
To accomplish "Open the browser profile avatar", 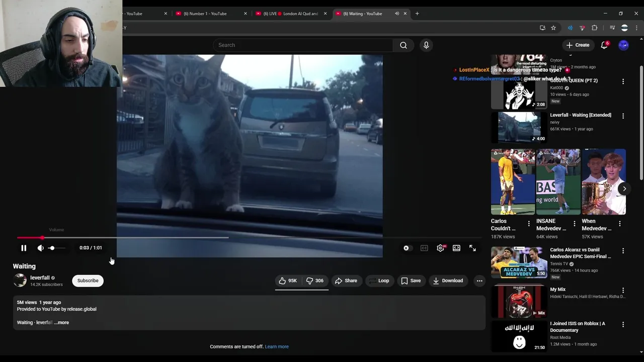I will [x=624, y=28].
